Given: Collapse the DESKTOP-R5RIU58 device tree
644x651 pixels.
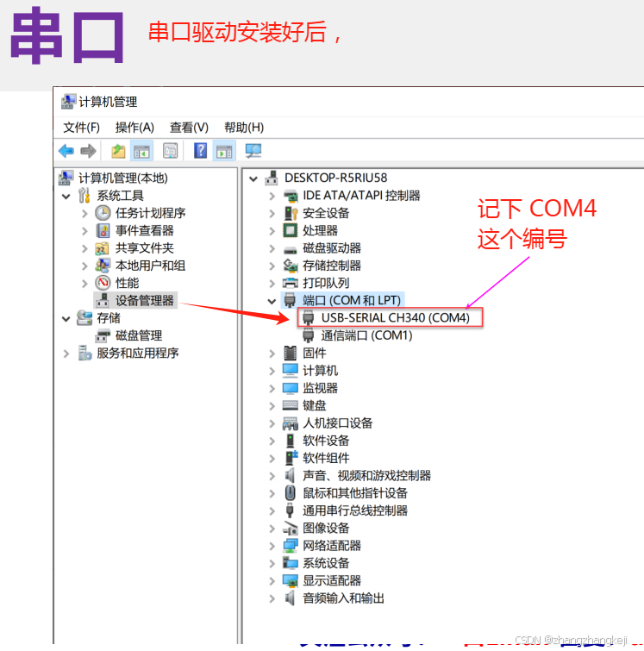Looking at the screenshot, I should coord(253,178).
